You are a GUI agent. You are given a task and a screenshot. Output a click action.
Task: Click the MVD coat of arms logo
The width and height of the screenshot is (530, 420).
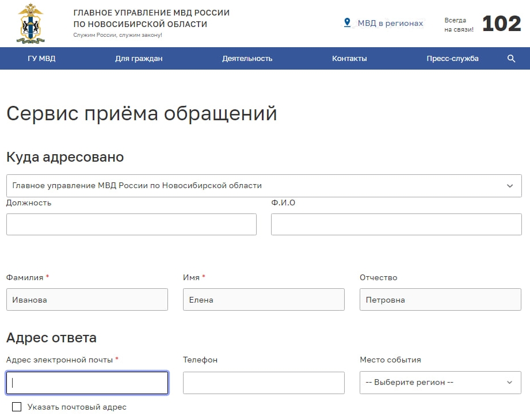[30, 23]
